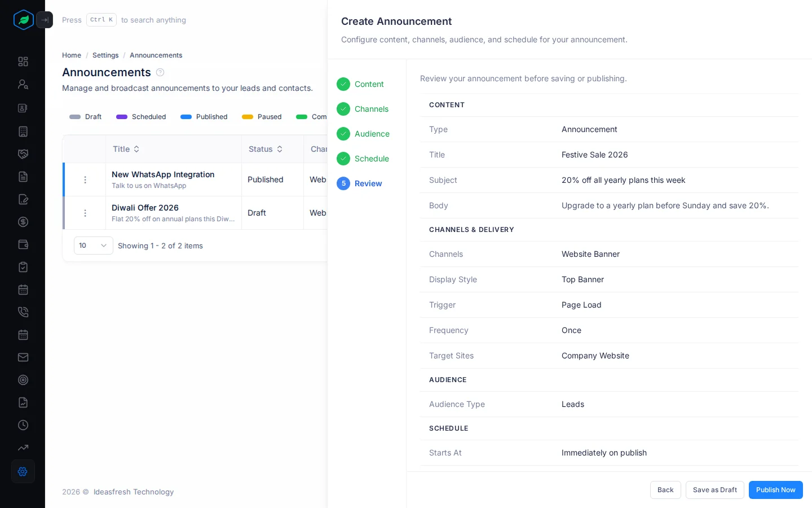Viewport: 812px width, 508px height.
Task: Open the trending arrow analytics sidebar icon
Action: (x=23, y=448)
